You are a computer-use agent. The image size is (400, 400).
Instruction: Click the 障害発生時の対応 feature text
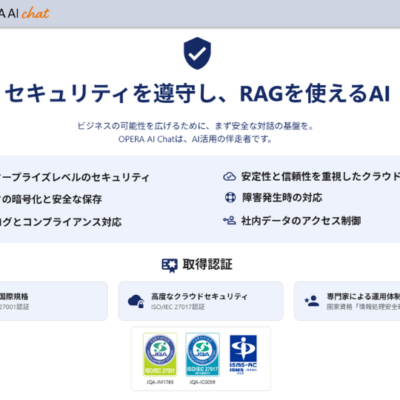click(282, 198)
